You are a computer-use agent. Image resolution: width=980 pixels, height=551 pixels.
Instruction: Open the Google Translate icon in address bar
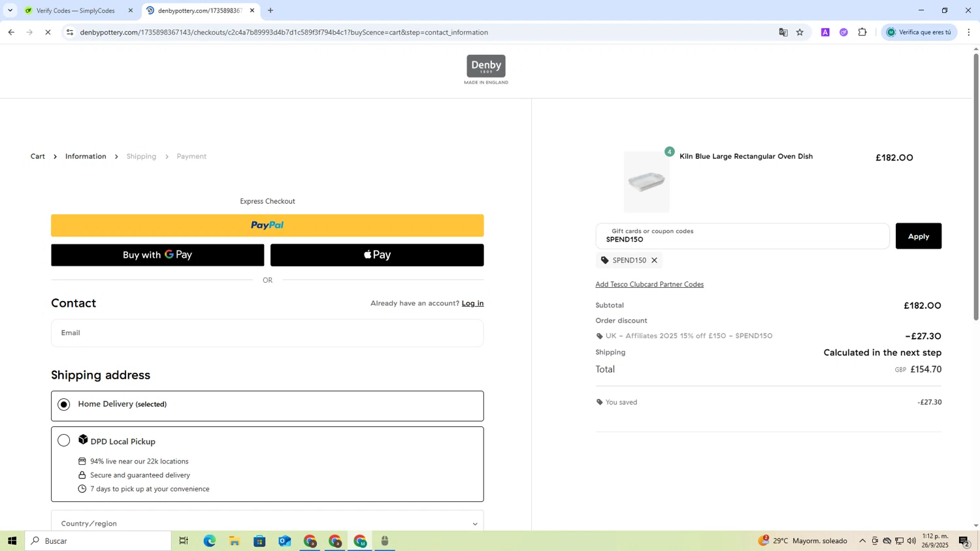pyautogui.click(x=783, y=32)
